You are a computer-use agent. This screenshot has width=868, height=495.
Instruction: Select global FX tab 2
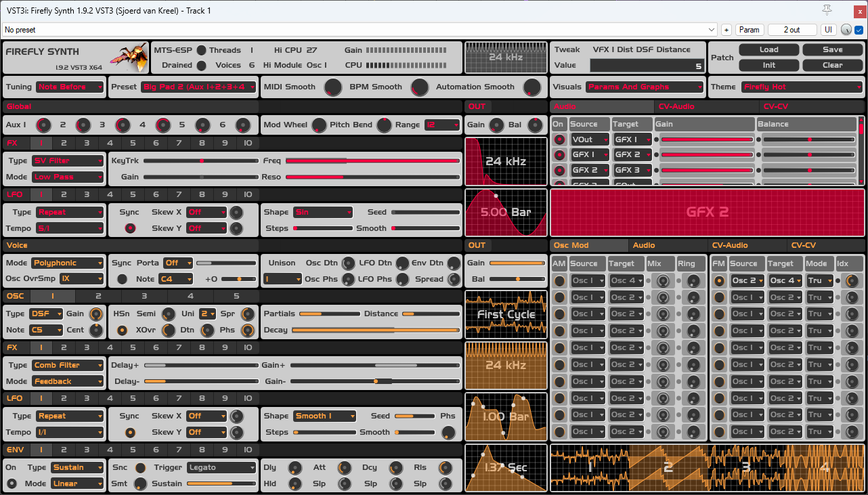(64, 143)
